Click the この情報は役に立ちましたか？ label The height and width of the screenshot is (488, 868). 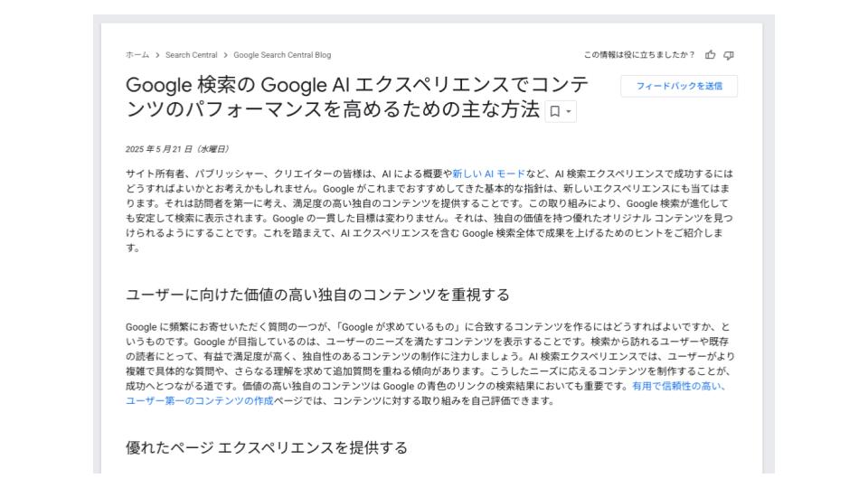pyautogui.click(x=639, y=55)
